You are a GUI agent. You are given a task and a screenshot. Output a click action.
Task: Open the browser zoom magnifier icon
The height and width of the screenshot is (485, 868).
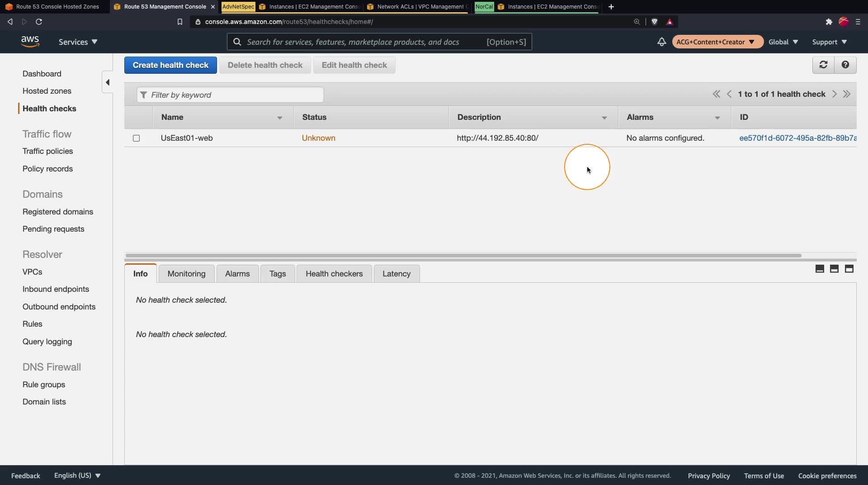pyautogui.click(x=637, y=22)
